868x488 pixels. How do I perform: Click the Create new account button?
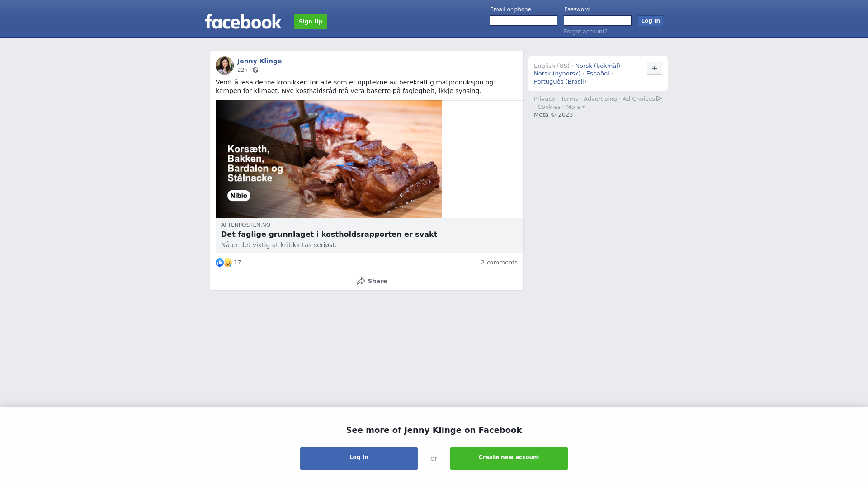point(509,459)
